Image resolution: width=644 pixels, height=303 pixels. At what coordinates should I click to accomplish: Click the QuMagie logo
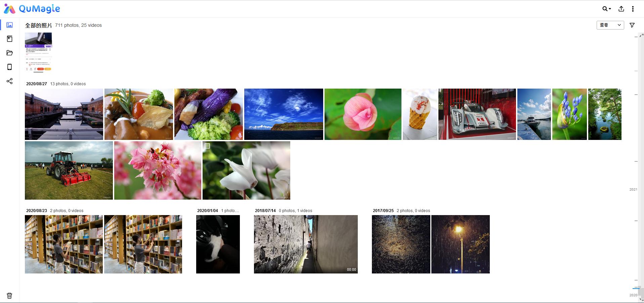pyautogui.click(x=32, y=9)
